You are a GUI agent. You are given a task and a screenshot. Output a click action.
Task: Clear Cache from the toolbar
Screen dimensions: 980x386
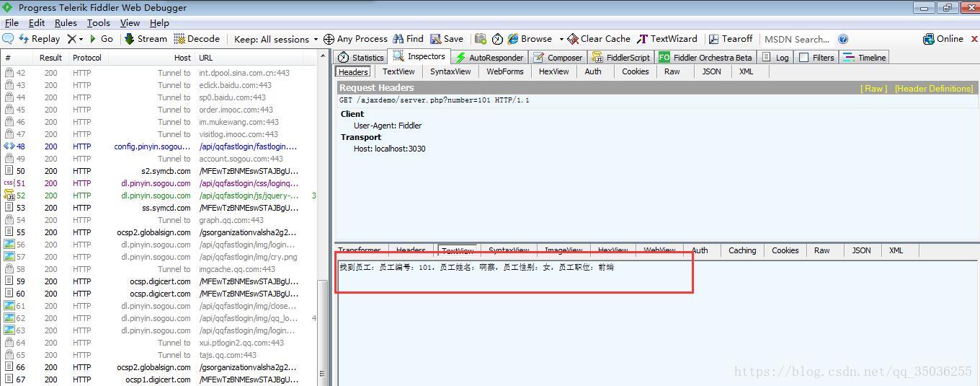click(598, 39)
